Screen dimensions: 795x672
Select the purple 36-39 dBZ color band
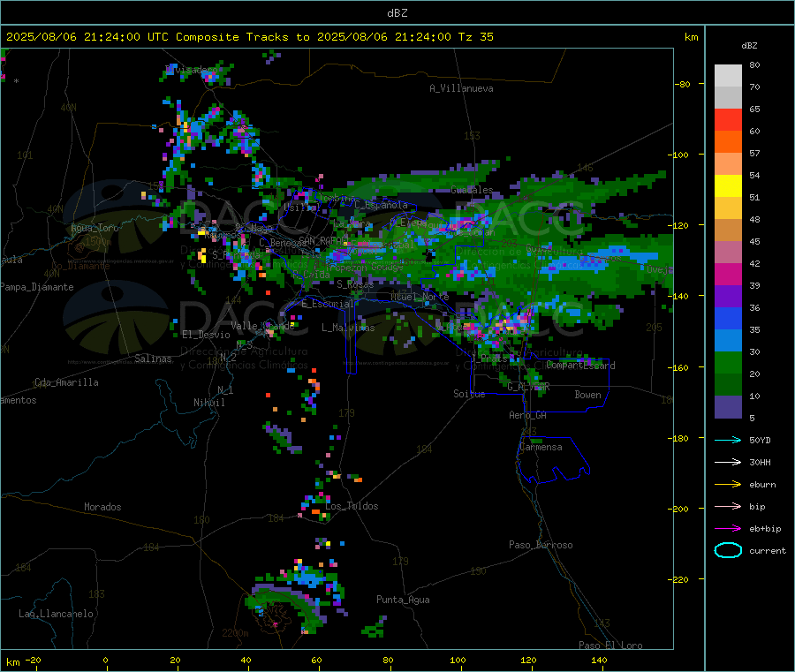(x=728, y=297)
